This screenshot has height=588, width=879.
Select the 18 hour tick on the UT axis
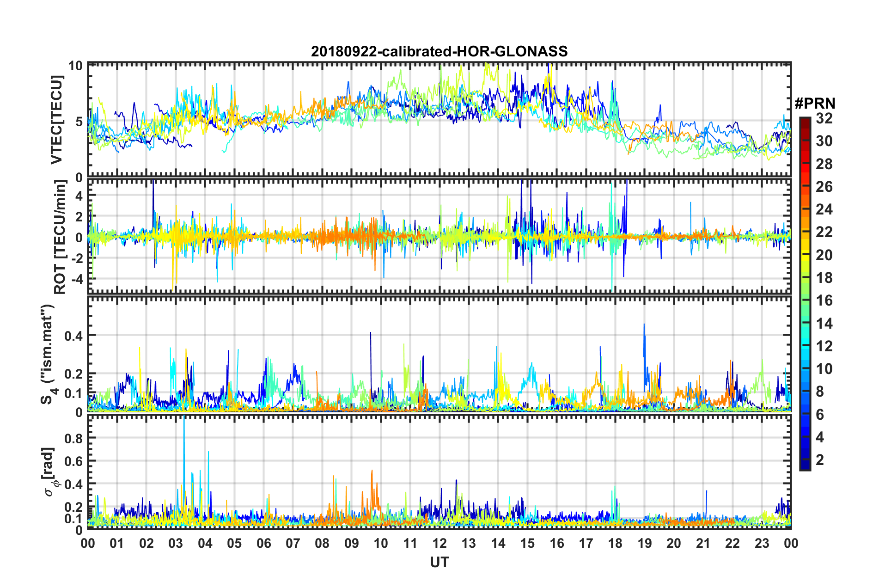[615, 543]
